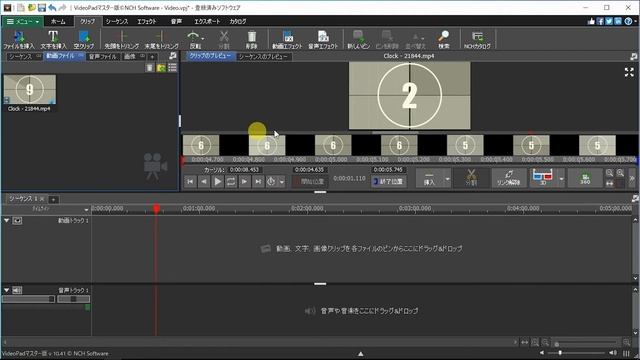Open Audio Effects (音声エフェクト)
Screen dimensions: 640x360
[x=323, y=40]
